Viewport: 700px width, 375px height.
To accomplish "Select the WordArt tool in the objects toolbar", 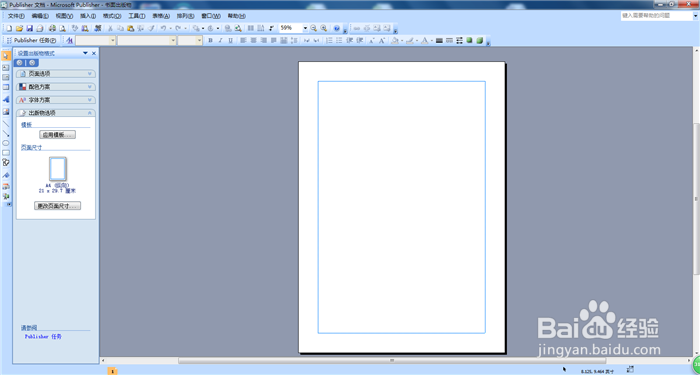I will (6, 99).
